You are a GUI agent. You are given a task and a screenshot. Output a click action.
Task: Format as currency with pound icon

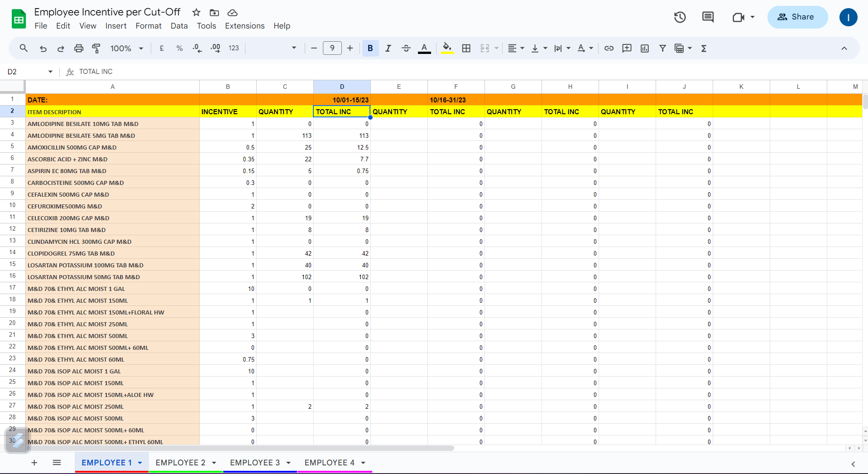[x=162, y=48]
